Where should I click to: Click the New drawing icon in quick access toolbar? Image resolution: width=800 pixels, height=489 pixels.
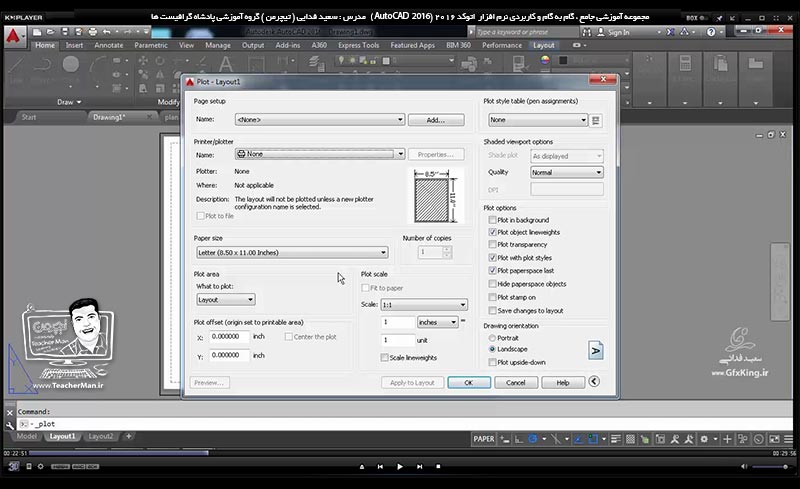37,32
